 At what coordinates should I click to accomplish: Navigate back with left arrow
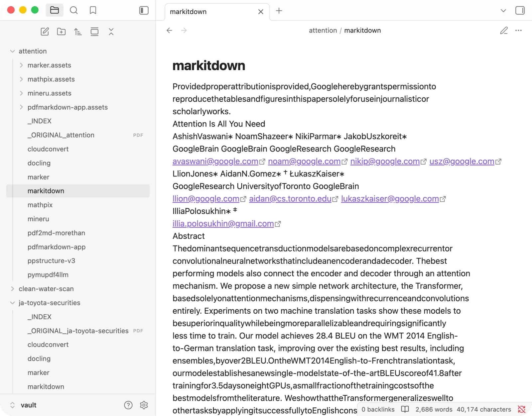(169, 30)
